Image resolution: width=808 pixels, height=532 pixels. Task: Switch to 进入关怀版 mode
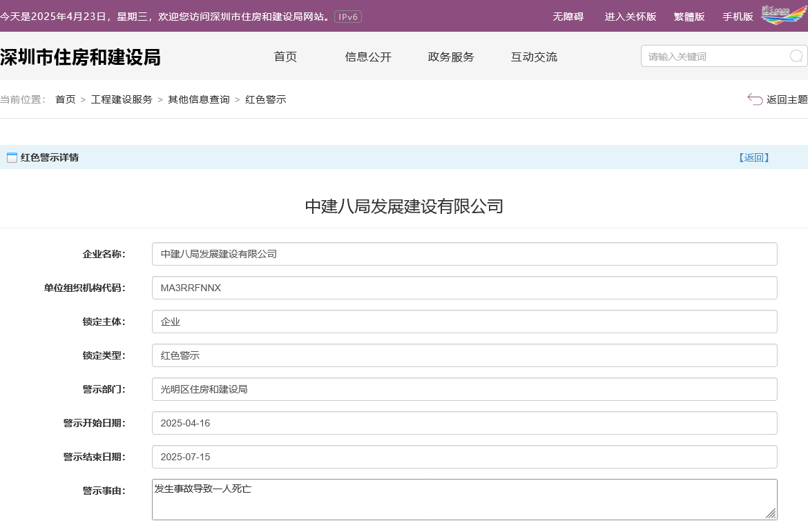(x=630, y=17)
